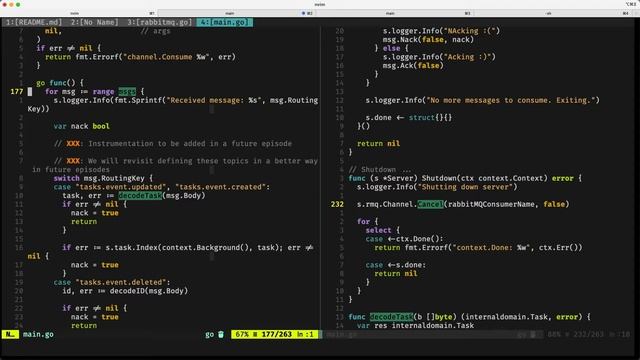Click 'msg.Nack(false, nack)' in the right pane
This screenshot has width=640, height=360.
[x=428, y=40]
